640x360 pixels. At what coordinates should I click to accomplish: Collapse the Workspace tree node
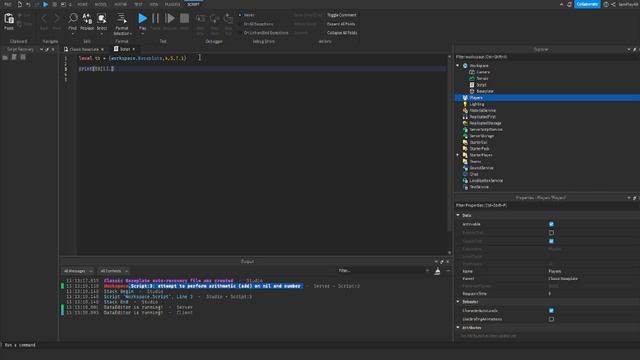coord(458,66)
